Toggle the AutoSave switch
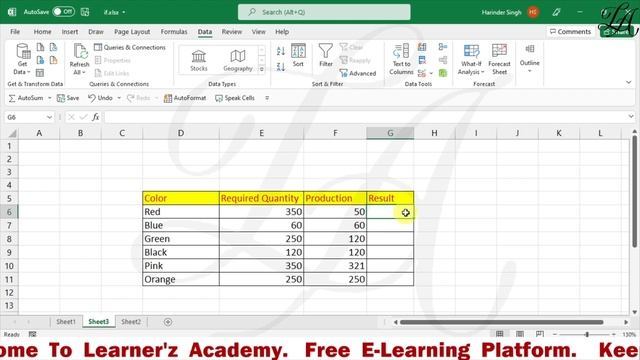Image resolution: width=640 pixels, height=360 pixels. (63, 12)
